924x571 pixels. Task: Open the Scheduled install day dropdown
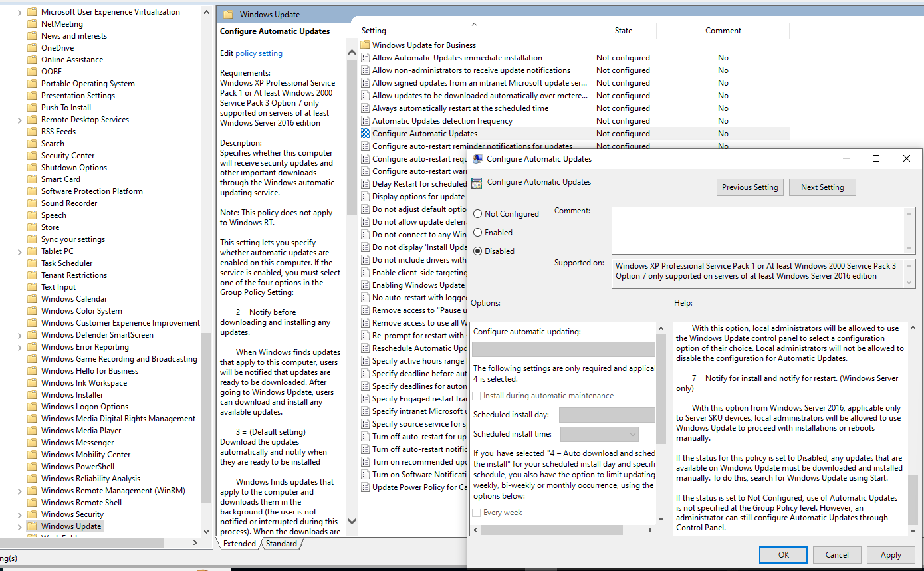click(607, 415)
